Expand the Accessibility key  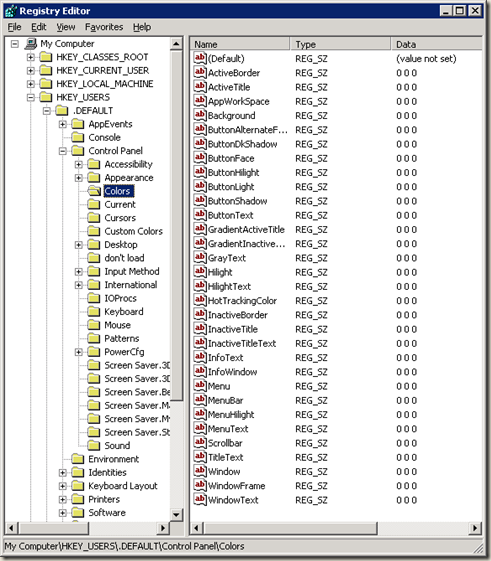coord(79,165)
